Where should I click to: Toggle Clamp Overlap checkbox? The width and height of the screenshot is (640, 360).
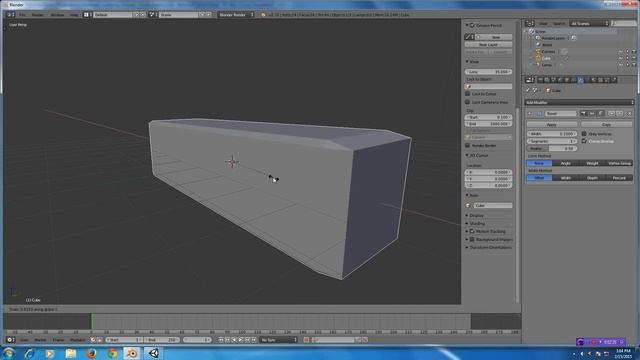pyautogui.click(x=584, y=141)
